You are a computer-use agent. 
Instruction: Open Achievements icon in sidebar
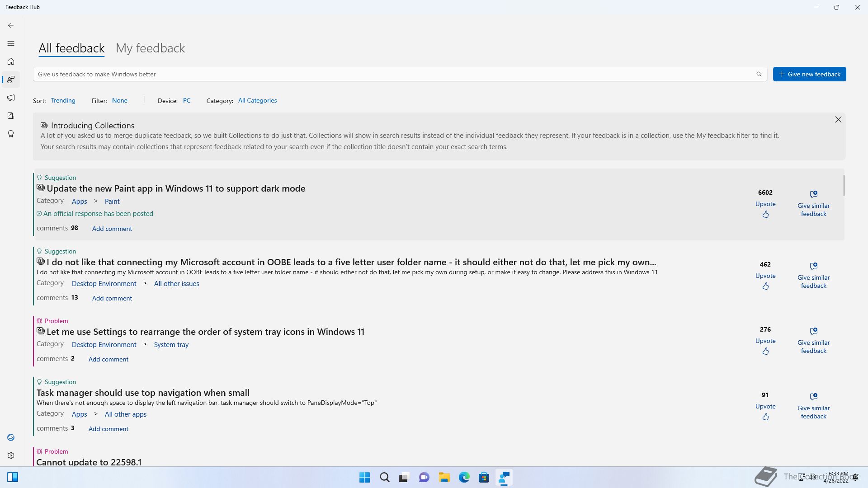point(11,134)
